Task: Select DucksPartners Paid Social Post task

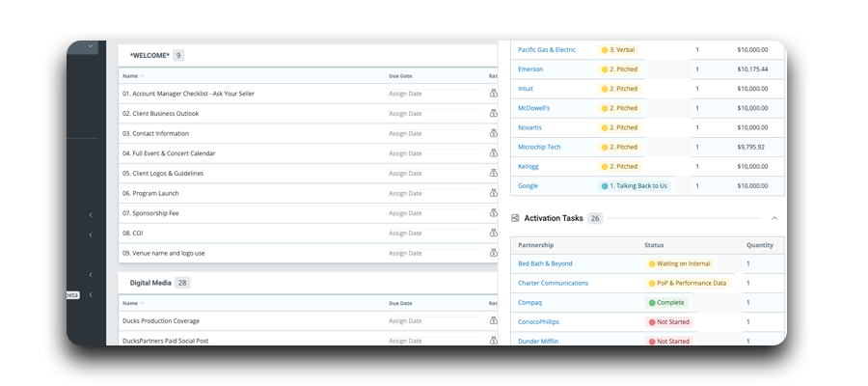Action: (x=166, y=341)
